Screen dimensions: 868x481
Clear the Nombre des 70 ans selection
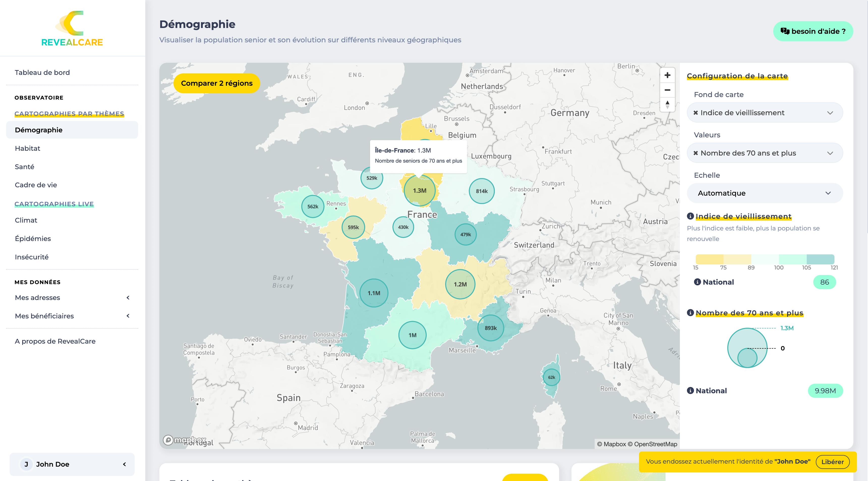pos(696,153)
